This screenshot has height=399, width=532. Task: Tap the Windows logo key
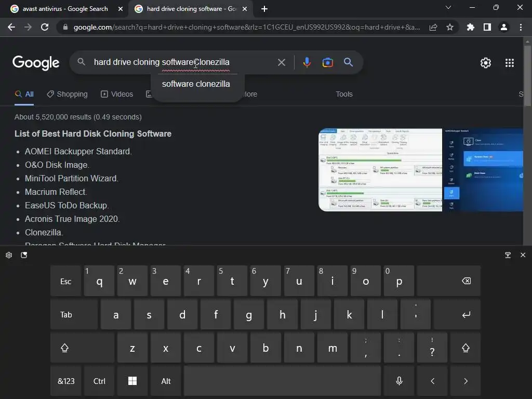coord(132,381)
